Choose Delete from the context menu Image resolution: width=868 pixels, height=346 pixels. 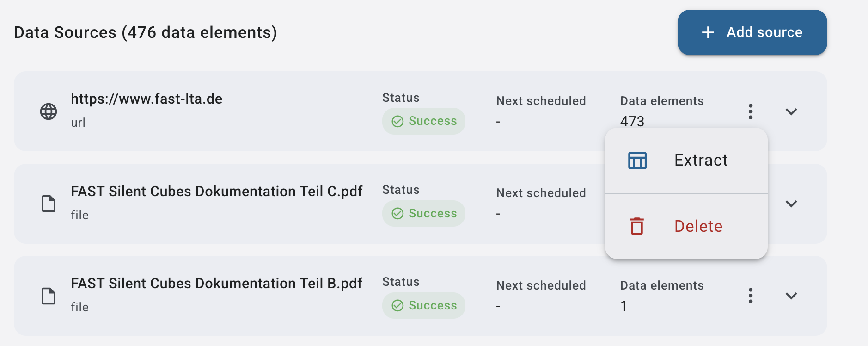(x=698, y=226)
